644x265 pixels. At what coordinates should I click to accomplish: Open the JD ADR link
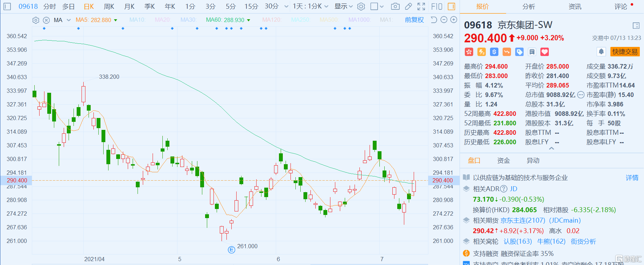pyautogui.click(x=513, y=189)
